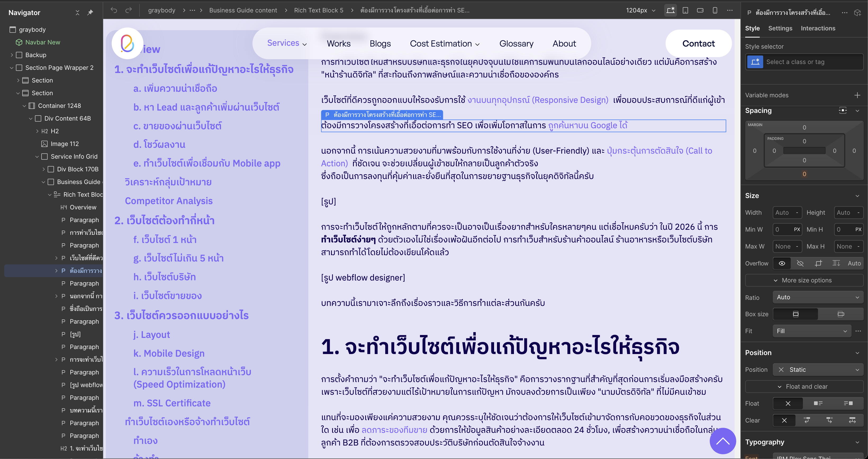This screenshot has height=459, width=868.
Task: Switch to the Style tab
Action: coord(752,28)
